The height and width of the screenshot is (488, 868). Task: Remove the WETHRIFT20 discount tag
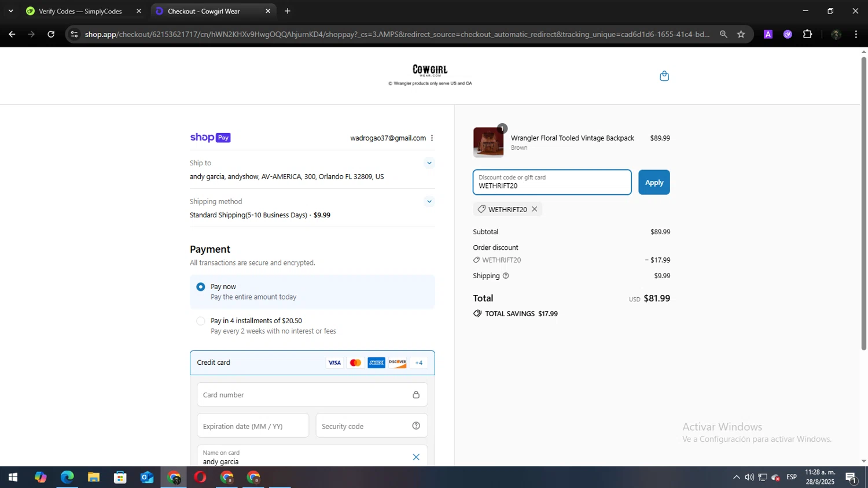click(x=534, y=209)
